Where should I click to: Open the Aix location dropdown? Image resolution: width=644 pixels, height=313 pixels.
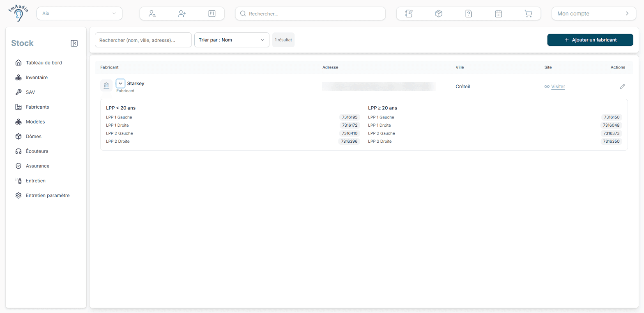[80, 14]
